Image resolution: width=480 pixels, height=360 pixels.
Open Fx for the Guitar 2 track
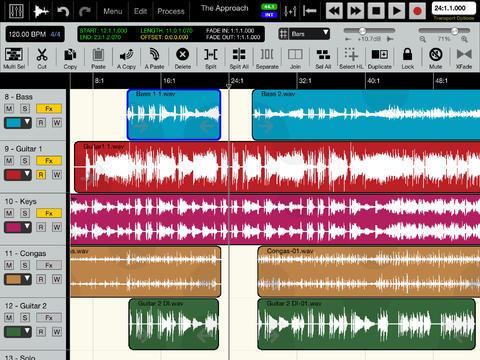(x=49, y=317)
